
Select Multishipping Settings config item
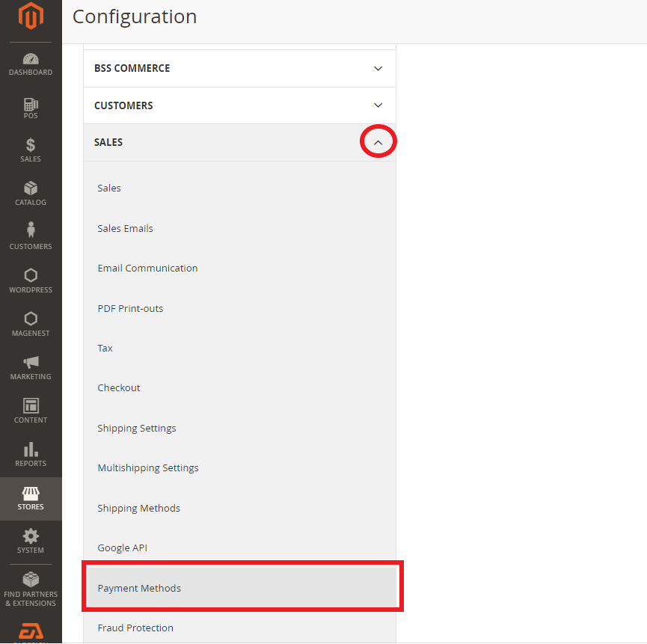click(x=147, y=467)
